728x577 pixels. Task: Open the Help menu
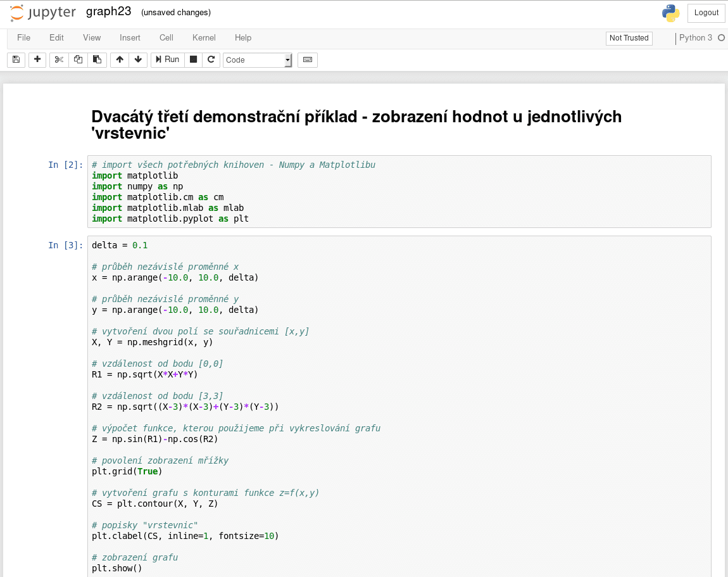pyautogui.click(x=243, y=37)
